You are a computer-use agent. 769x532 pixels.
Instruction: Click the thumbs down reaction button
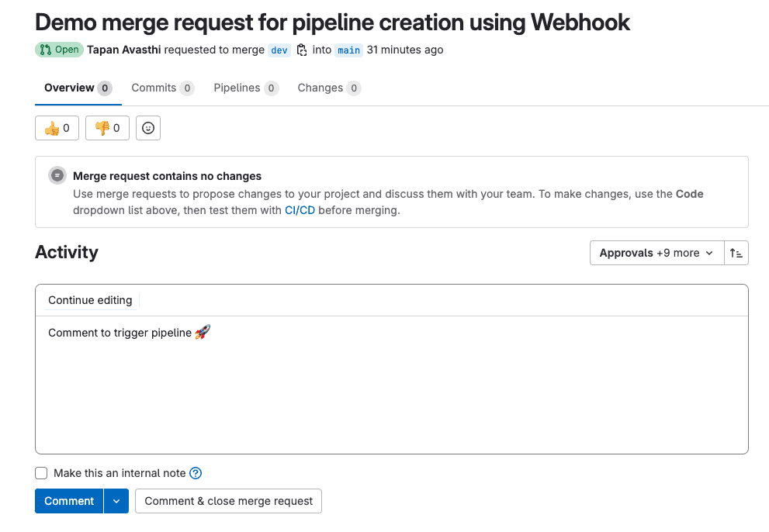pos(107,128)
